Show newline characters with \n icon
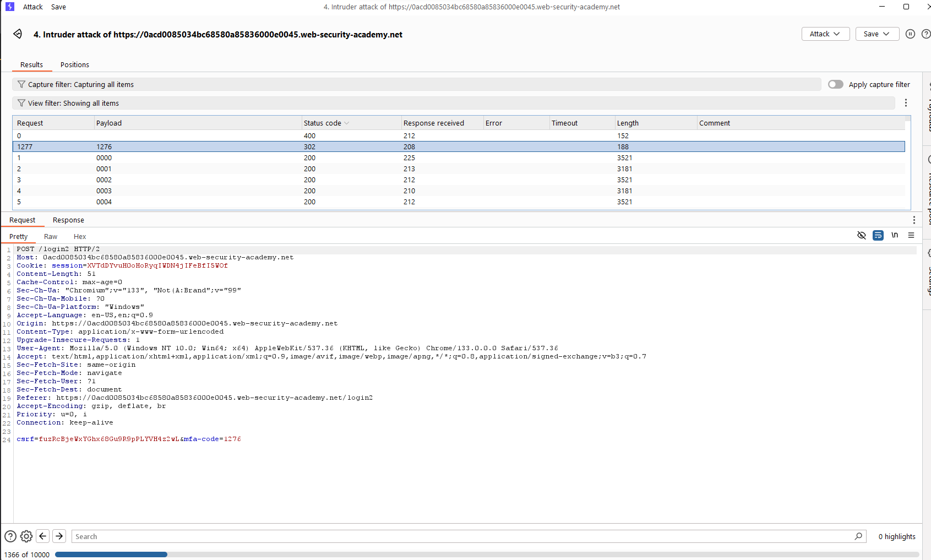 (x=895, y=235)
